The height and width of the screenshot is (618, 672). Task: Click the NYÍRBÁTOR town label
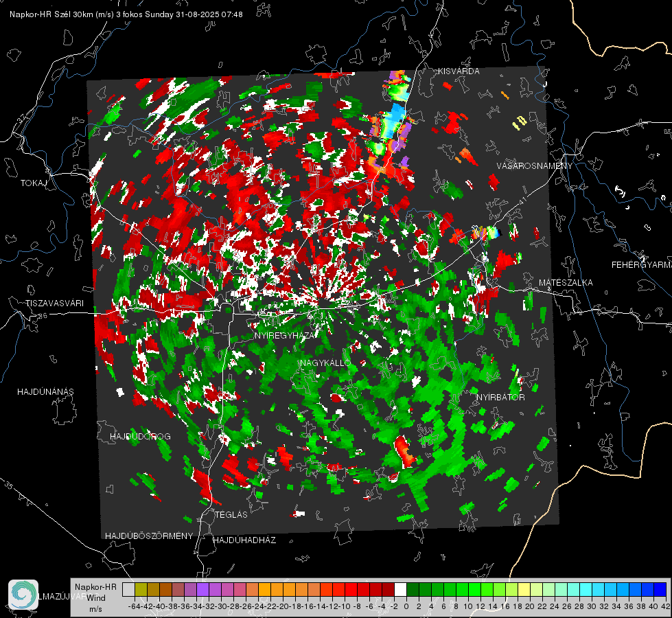500,398
